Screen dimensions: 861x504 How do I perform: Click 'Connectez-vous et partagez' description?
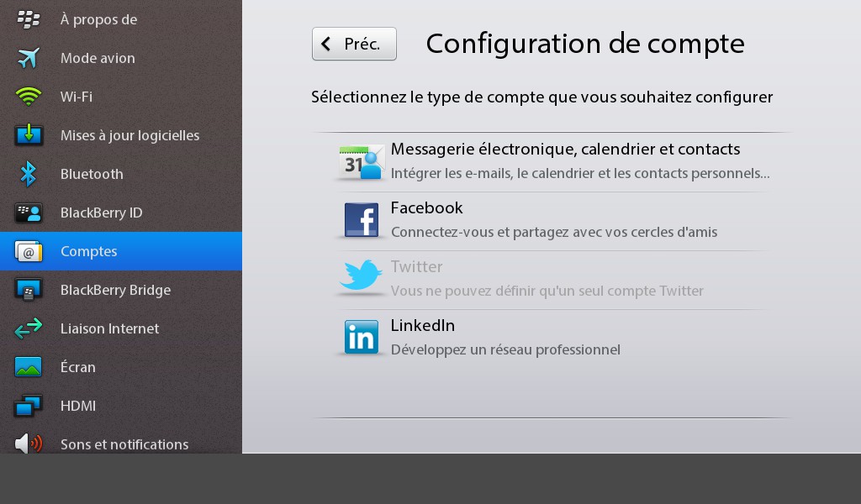(x=554, y=232)
